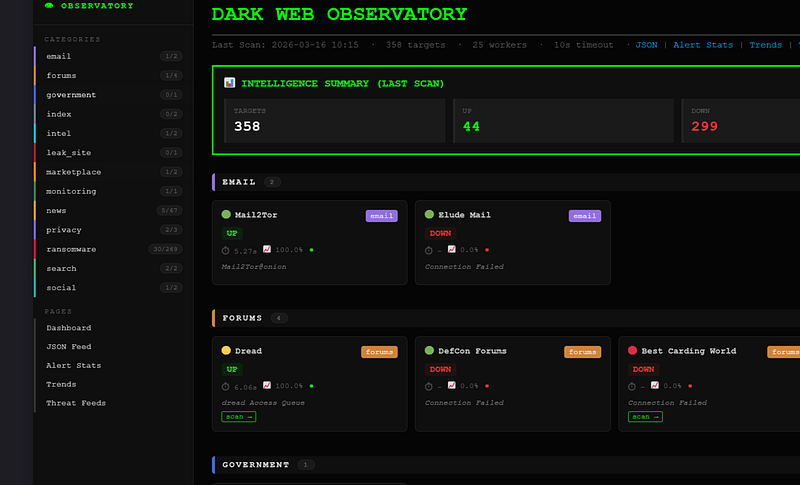The image size is (800, 485).
Task: Click DefCon Forums uptime chart icon
Action: pyautogui.click(x=452, y=385)
